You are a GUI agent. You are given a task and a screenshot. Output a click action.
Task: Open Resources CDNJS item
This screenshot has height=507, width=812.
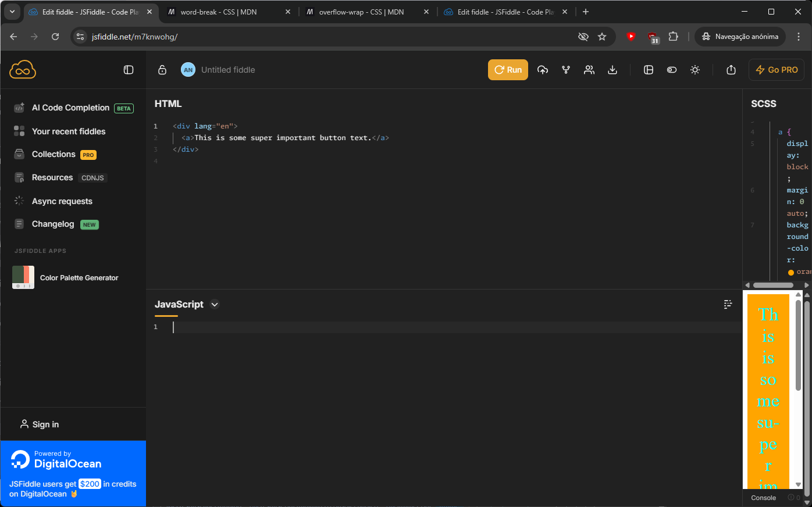(x=60, y=177)
